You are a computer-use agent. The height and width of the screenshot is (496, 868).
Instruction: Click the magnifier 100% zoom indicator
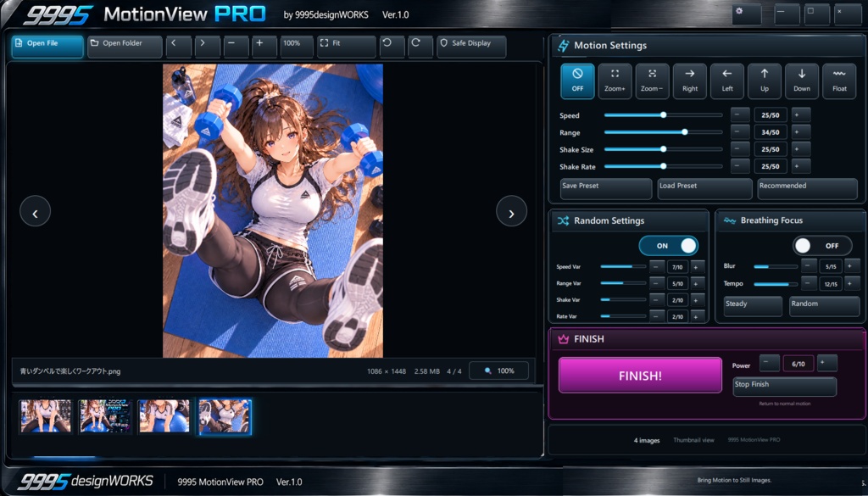pos(498,371)
